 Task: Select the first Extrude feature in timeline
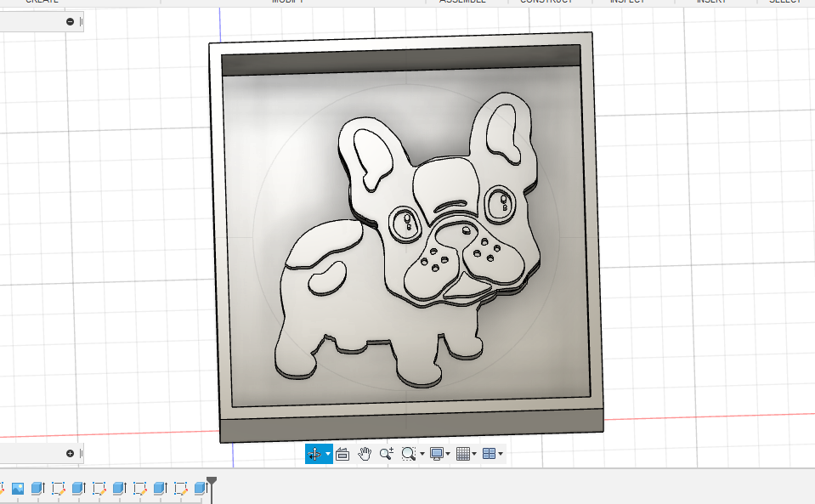38,489
